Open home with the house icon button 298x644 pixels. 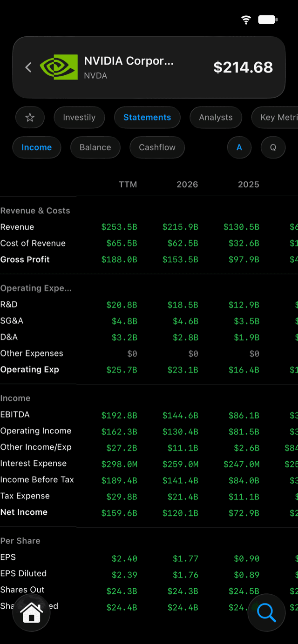[x=31, y=613]
